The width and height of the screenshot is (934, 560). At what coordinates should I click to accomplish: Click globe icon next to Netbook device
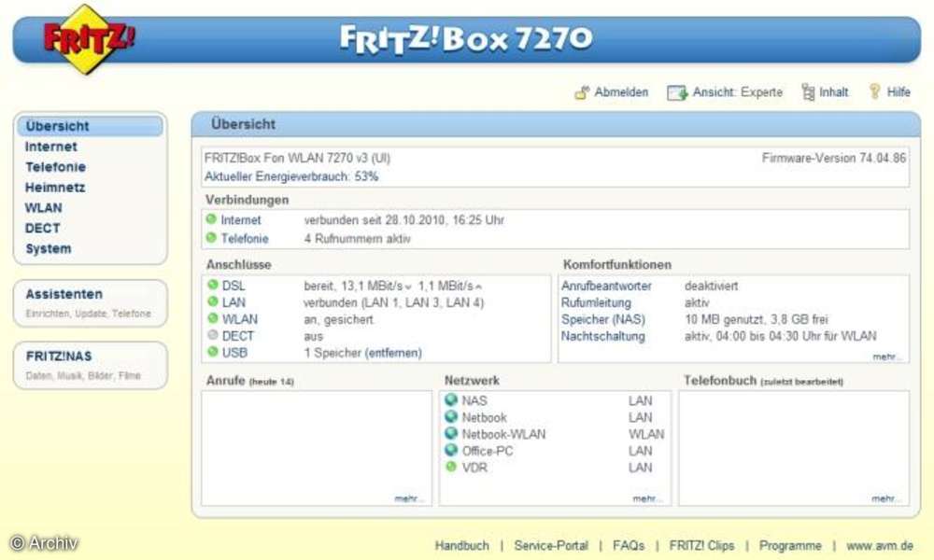pyautogui.click(x=451, y=416)
